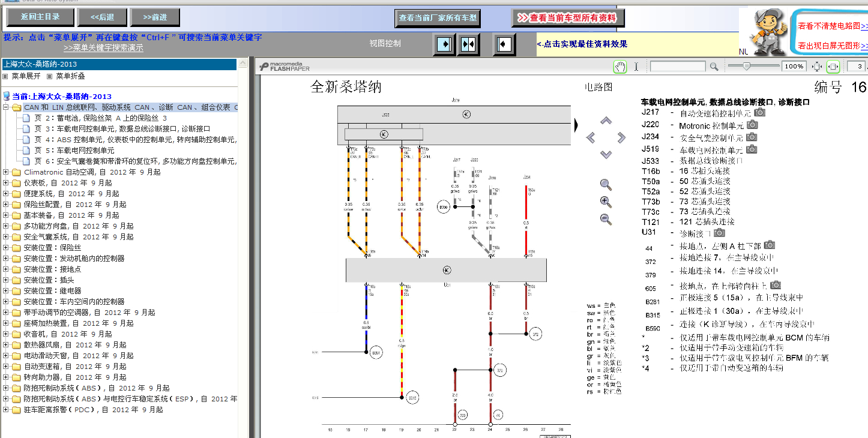868x438 pixels.
Task: Click the collapse-both-panels view control button
Action: click(469, 44)
